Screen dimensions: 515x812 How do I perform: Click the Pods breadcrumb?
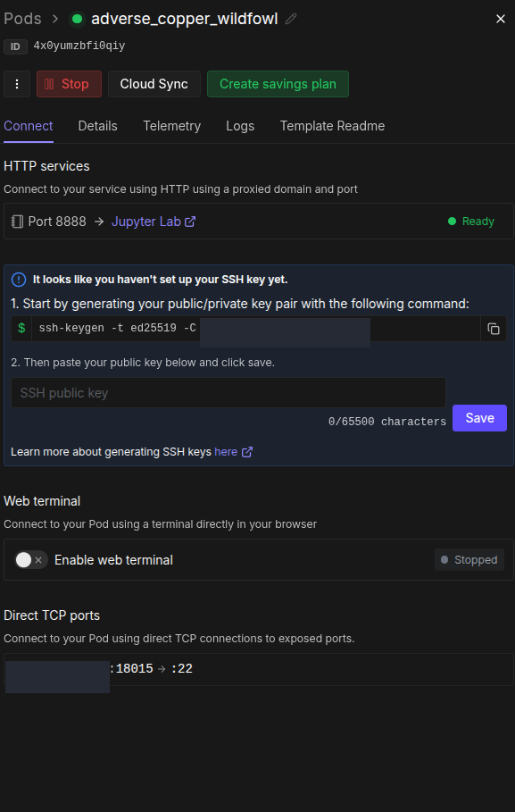coord(22,19)
